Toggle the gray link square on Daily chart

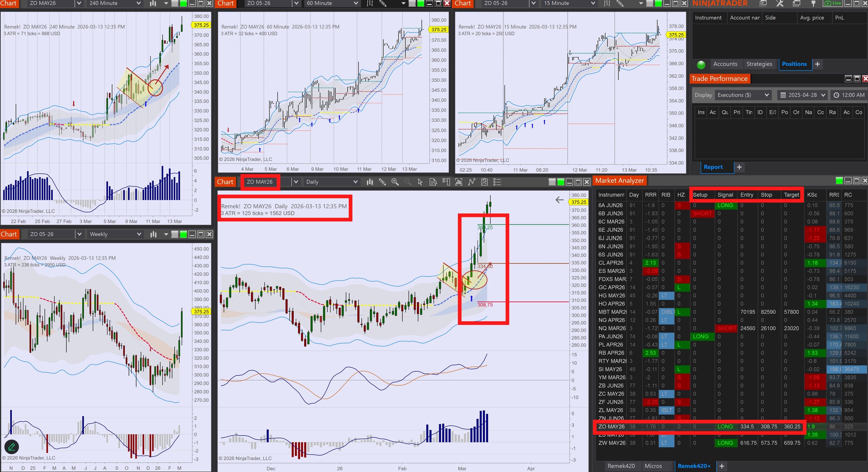coord(552,182)
